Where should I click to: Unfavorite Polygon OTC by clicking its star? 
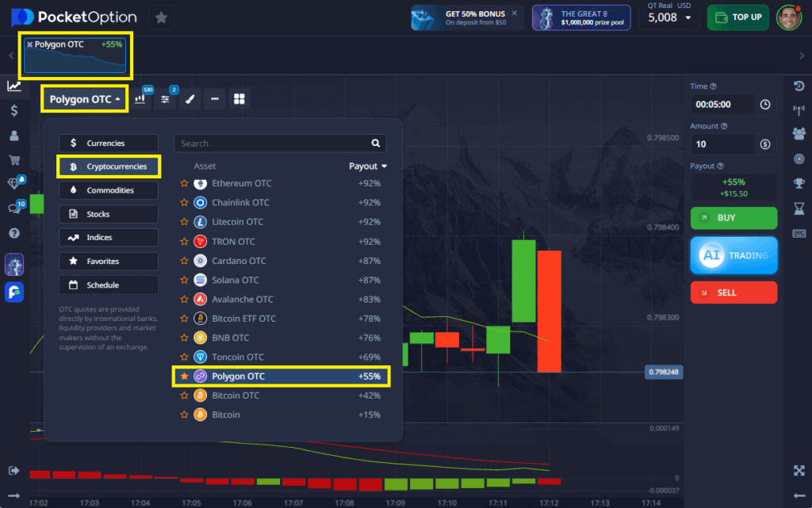point(182,376)
